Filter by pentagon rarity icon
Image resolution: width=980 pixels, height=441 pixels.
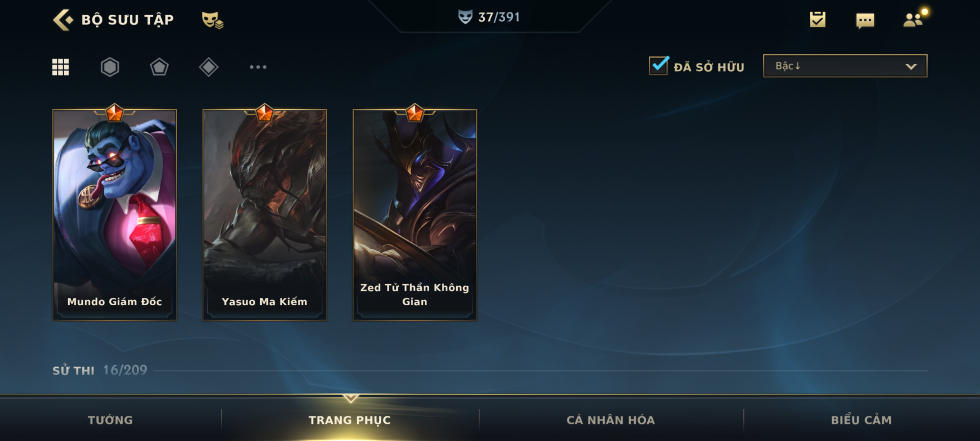[159, 67]
